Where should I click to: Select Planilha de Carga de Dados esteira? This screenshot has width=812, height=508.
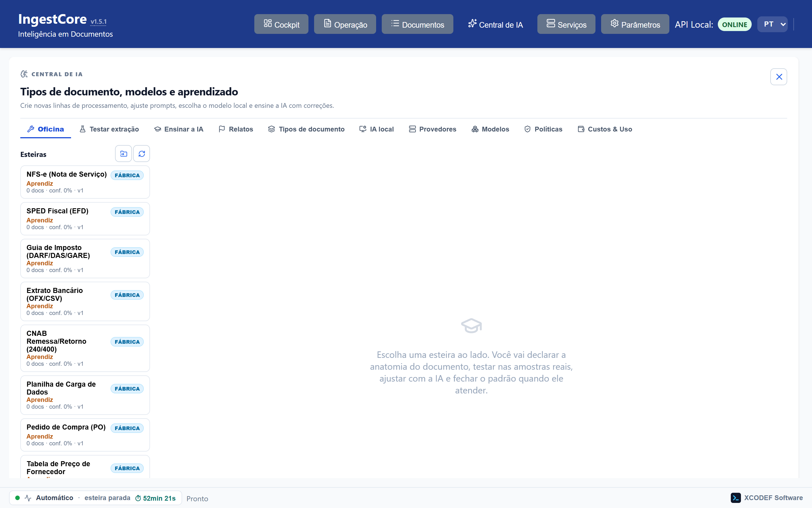(85, 395)
